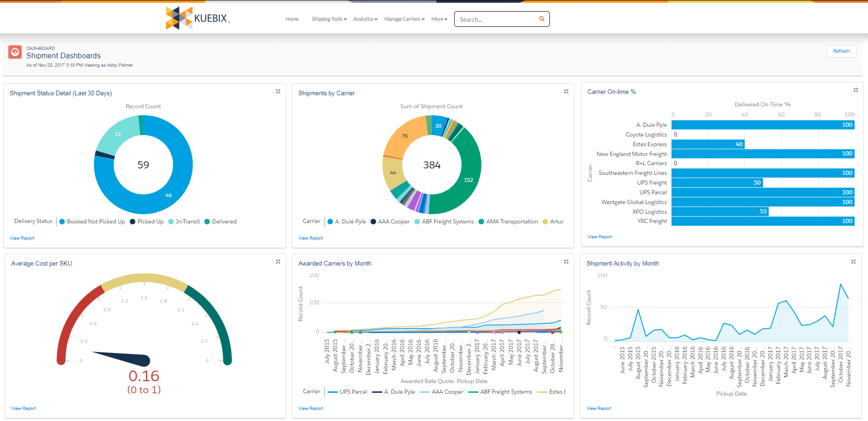The width and height of the screenshot is (868, 421).
Task: Toggle the Booked Not Picked Up legend
Action: [92, 222]
